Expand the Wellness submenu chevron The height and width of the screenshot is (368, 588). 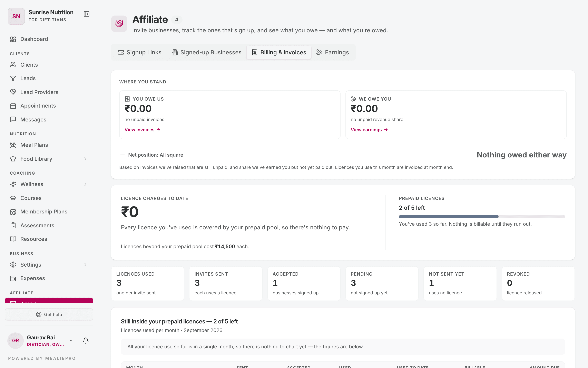85,184
